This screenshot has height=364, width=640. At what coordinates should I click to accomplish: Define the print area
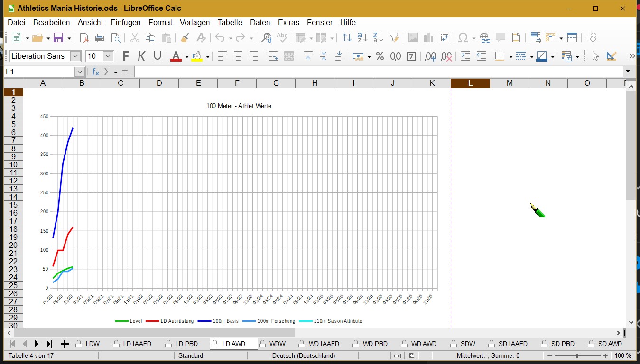pos(536,38)
